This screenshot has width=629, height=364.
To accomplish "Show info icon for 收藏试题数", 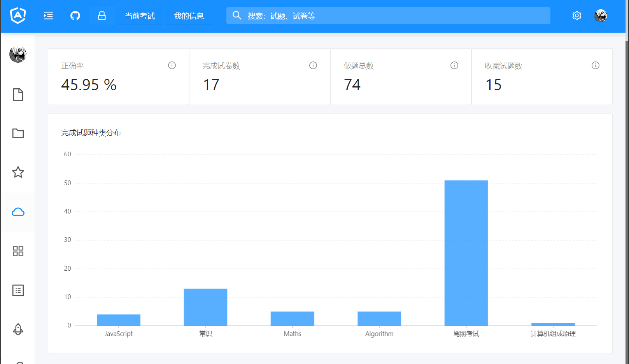I will 595,65.
